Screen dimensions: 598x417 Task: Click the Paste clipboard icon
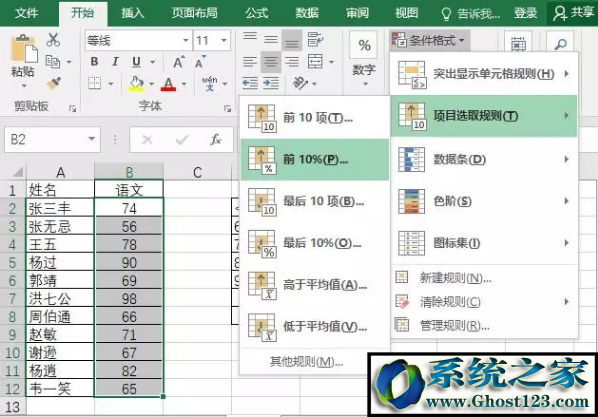[x=24, y=49]
